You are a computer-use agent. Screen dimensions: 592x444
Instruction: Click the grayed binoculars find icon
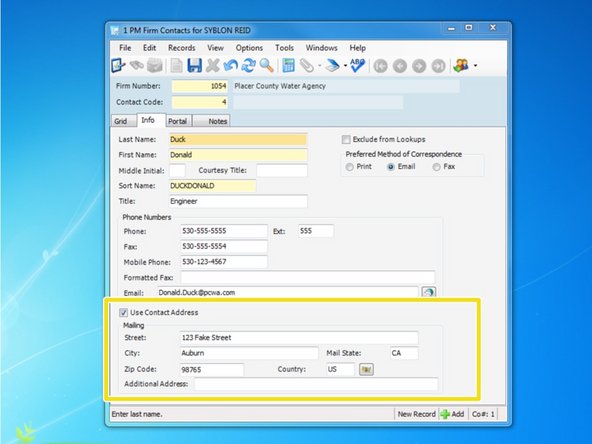coord(136,66)
